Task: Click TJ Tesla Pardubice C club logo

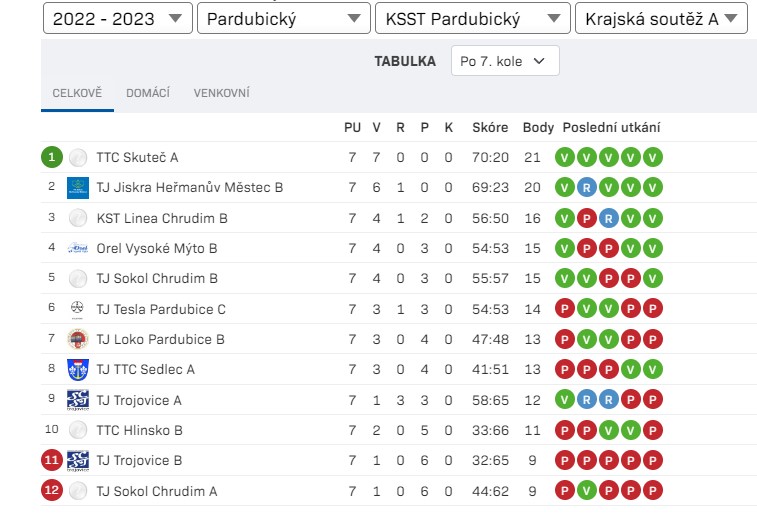Action: pos(78,309)
